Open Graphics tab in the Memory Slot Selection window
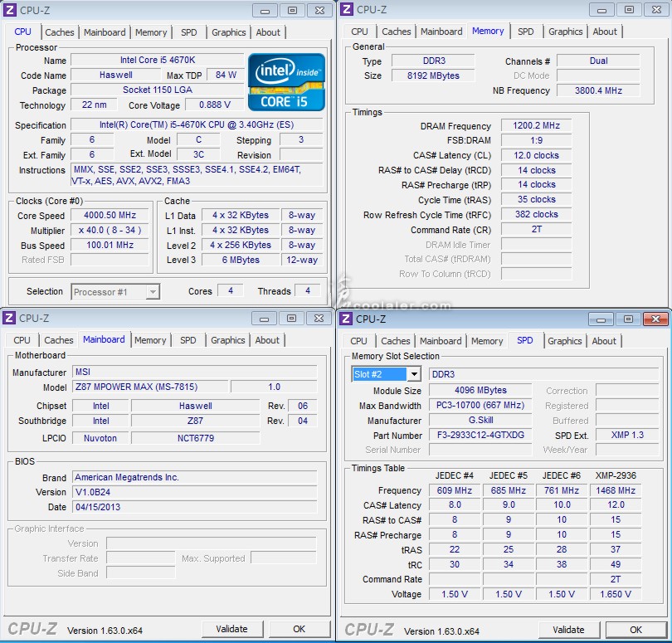This screenshot has width=672, height=643. click(x=564, y=341)
